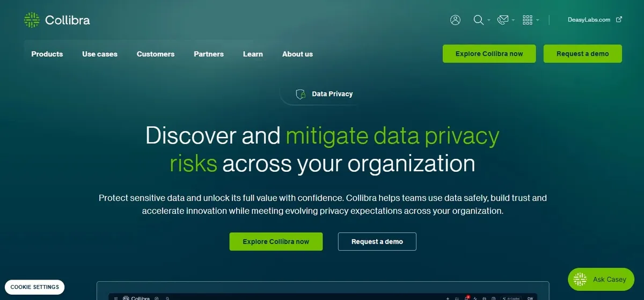
Task: Open the user account profile icon
Action: [x=456, y=20]
